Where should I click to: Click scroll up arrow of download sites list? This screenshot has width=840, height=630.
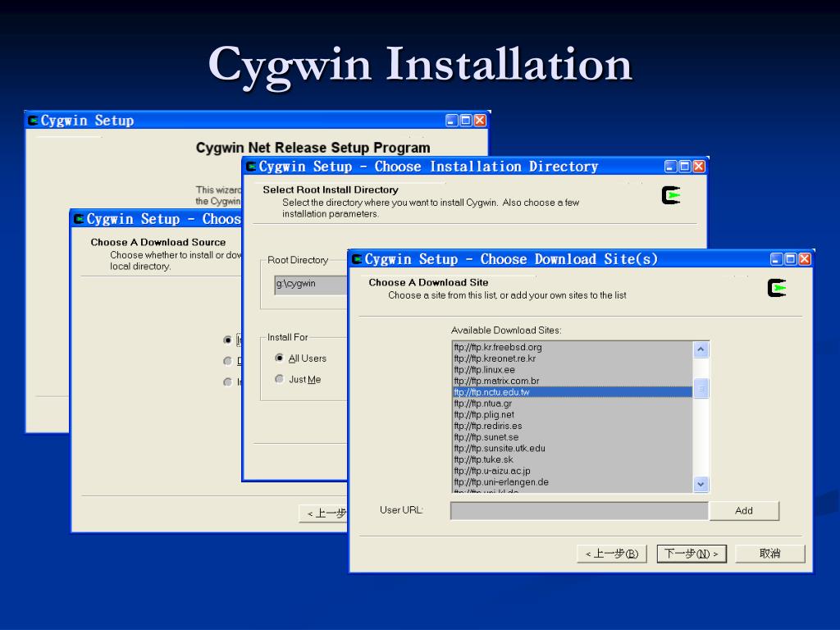point(701,349)
